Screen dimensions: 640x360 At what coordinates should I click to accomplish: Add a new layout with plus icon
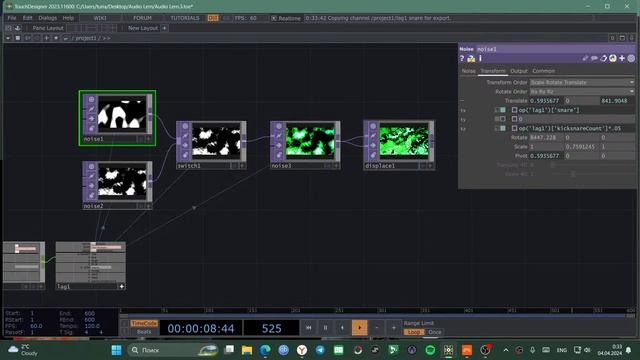(164, 28)
